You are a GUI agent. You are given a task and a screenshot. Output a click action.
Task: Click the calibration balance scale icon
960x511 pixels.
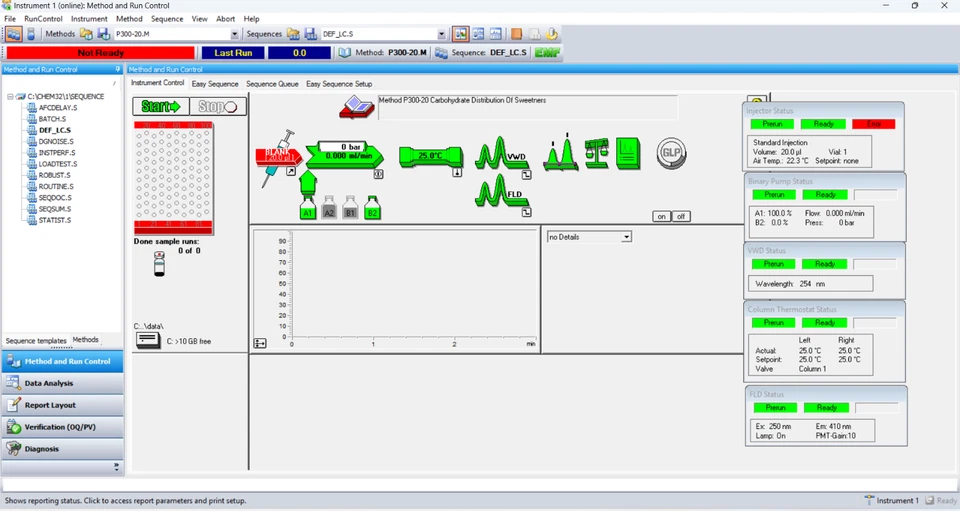[596, 153]
